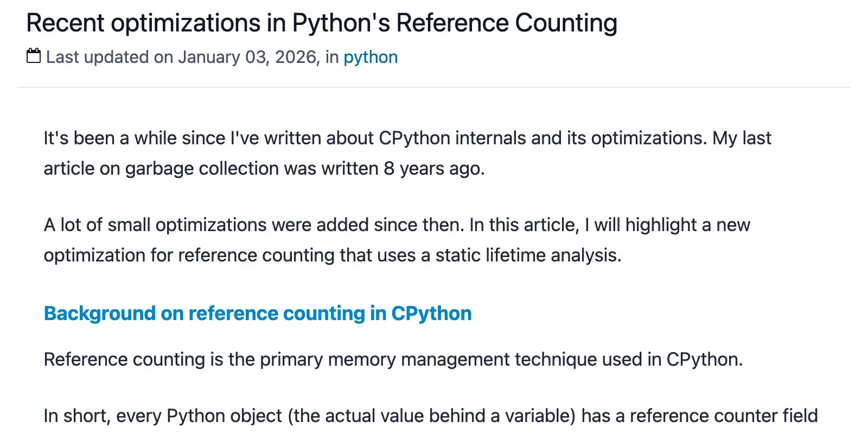Click the phrase reference counter field

723,416
